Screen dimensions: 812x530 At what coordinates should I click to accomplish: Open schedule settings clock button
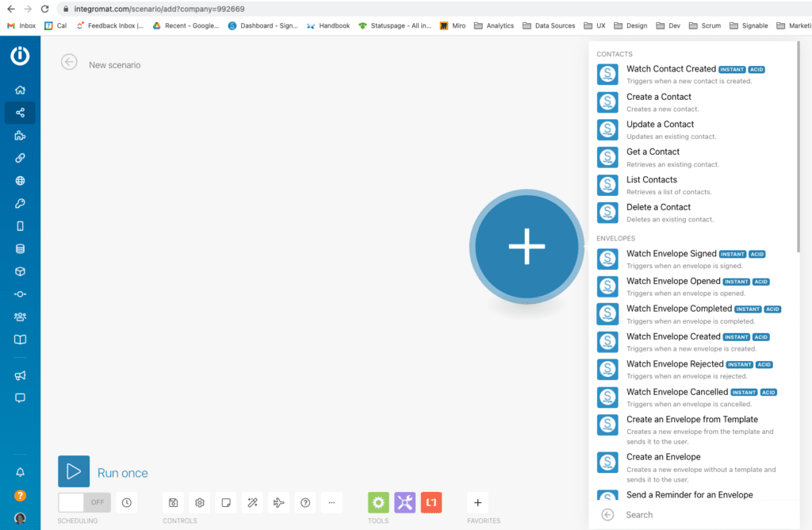pos(127,502)
